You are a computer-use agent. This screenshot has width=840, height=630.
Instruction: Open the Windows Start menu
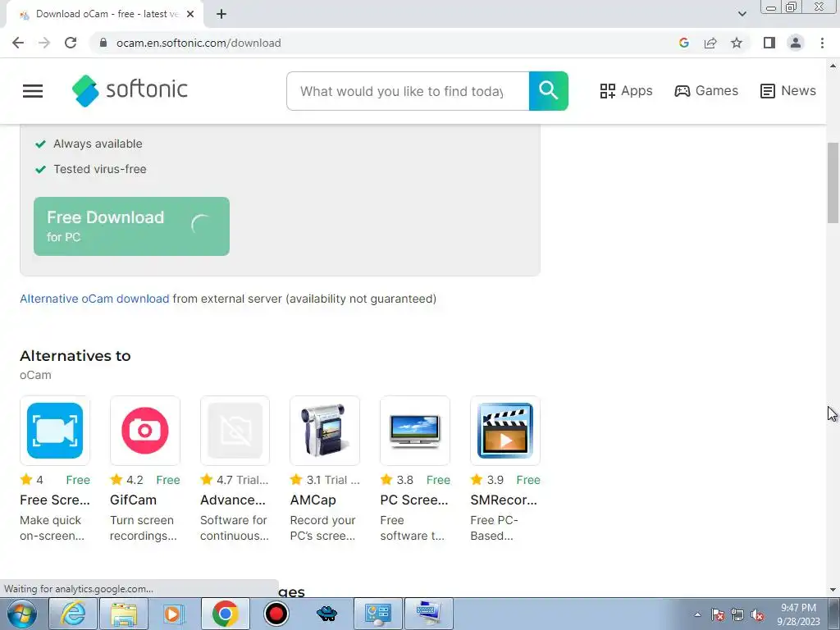[21, 614]
